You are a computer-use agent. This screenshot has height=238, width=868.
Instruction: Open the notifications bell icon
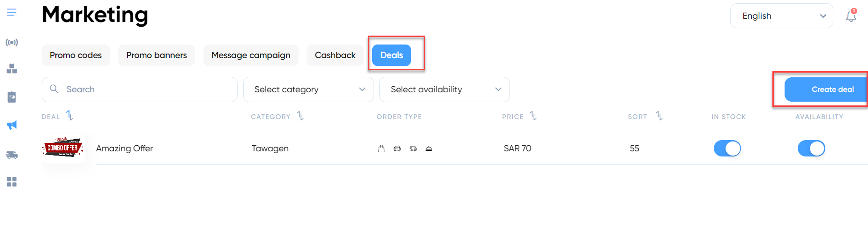point(851,16)
